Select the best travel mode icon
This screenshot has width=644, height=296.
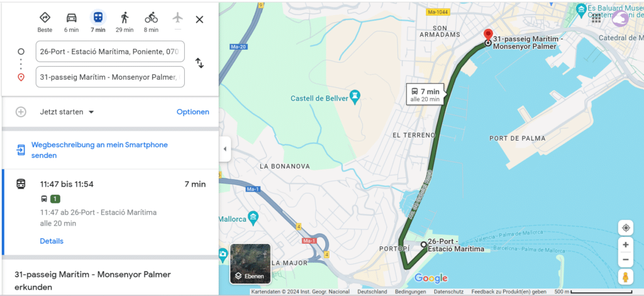(x=45, y=18)
